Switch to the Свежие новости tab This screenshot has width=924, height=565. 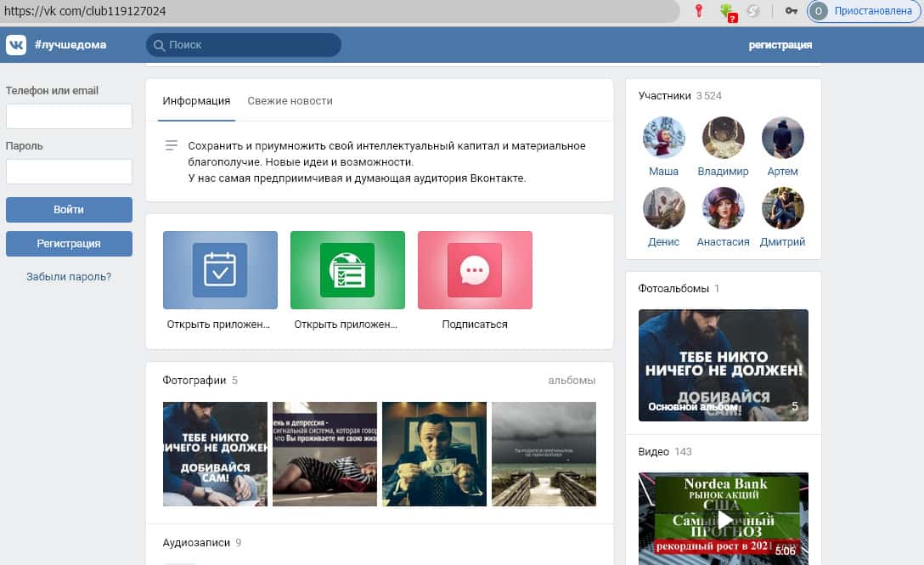(x=290, y=100)
